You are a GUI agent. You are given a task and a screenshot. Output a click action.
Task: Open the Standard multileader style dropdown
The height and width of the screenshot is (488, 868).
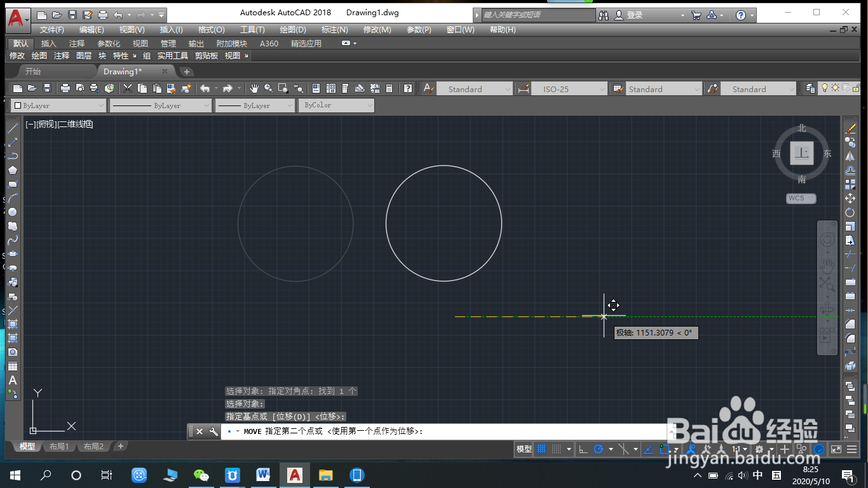[x=759, y=89]
